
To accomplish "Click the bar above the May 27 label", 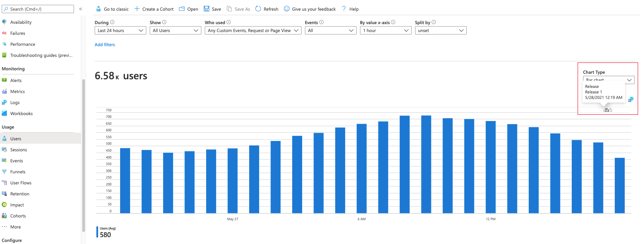I will click(x=233, y=181).
